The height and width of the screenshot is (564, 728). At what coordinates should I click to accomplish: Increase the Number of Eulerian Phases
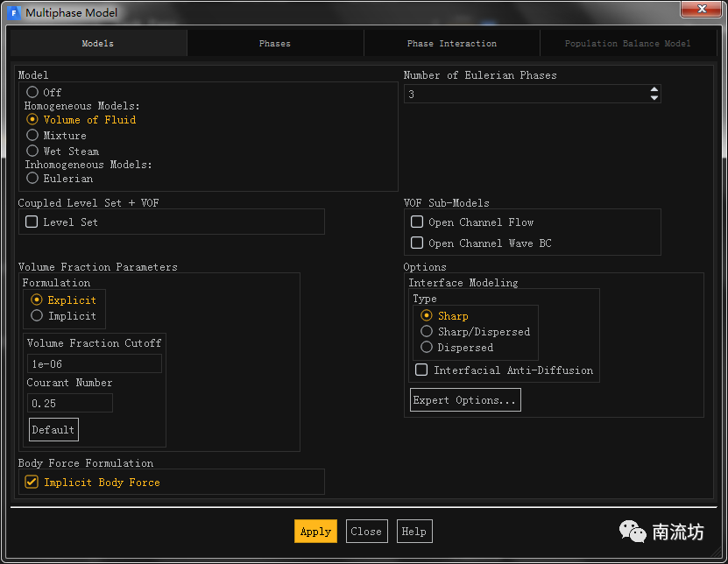tap(654, 89)
